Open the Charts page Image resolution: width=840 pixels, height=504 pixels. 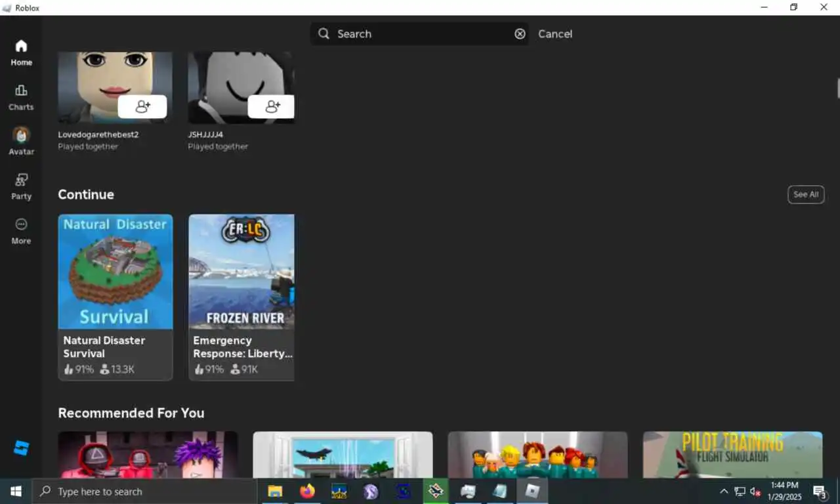tap(21, 97)
